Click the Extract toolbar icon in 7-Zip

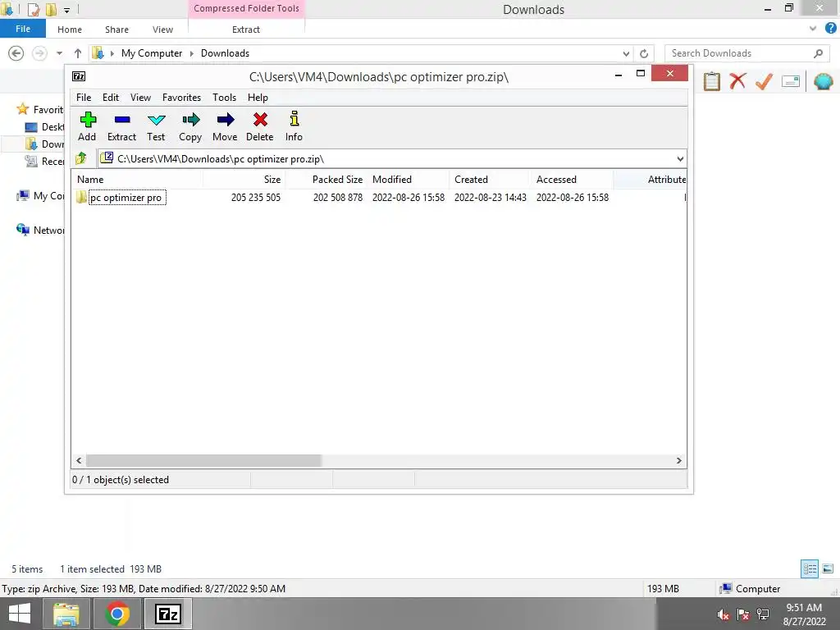tap(122, 120)
